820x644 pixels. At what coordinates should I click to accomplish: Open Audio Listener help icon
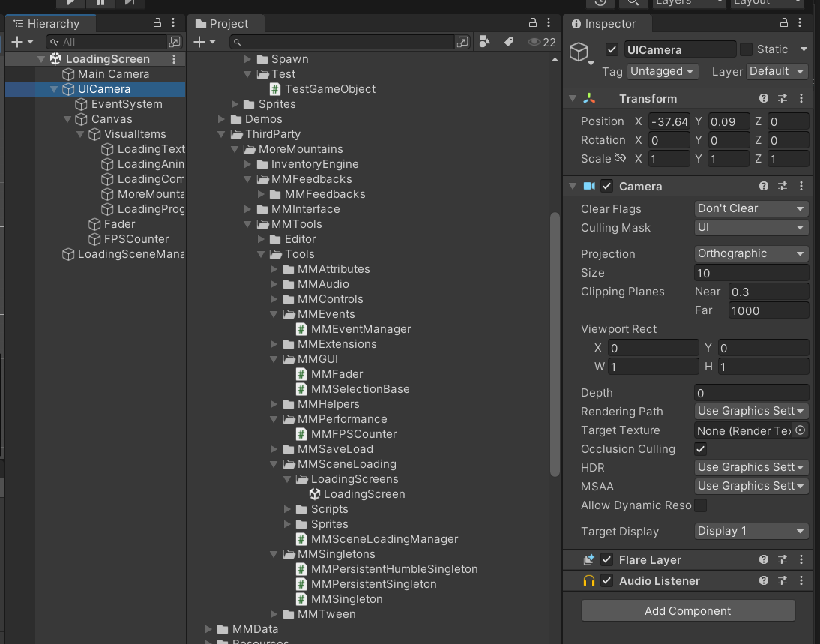(x=764, y=581)
